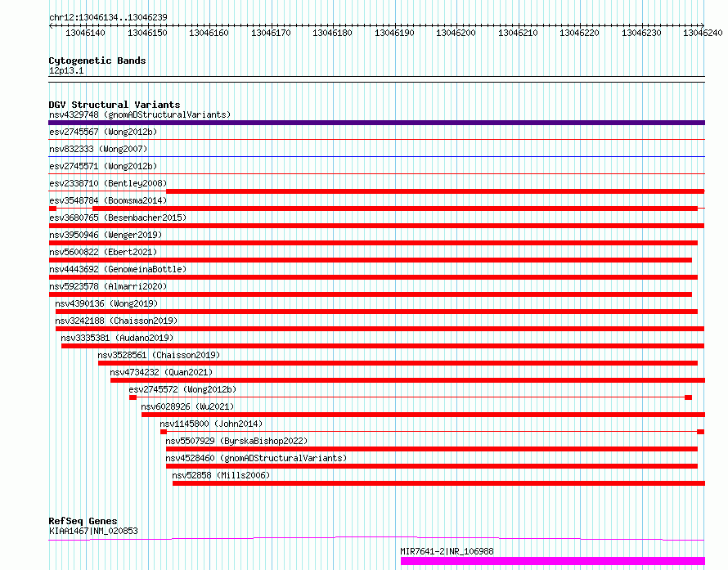Click the KIAA1467|NM_020853 gene label

(93, 531)
